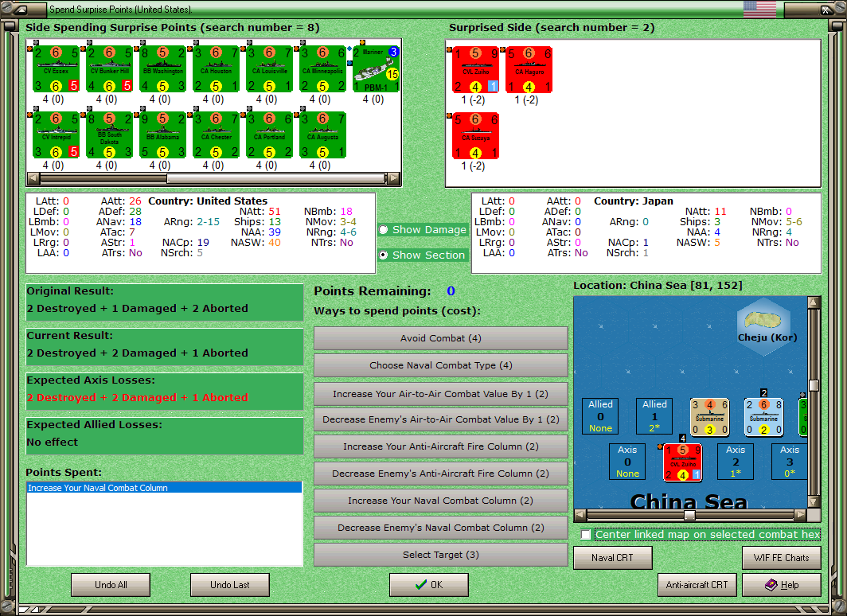Pick the BB Washington battleship counter
The height and width of the screenshot is (616, 847).
(162, 69)
